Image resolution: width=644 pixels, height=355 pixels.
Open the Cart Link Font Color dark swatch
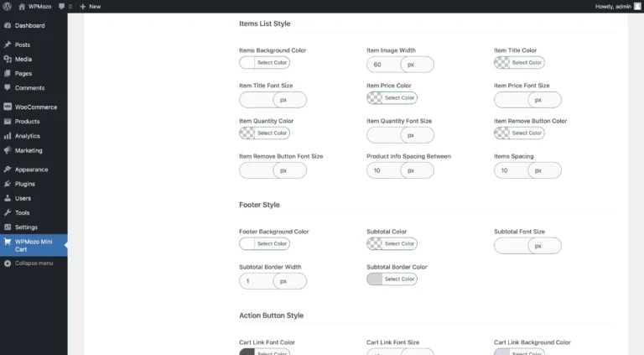point(247,352)
